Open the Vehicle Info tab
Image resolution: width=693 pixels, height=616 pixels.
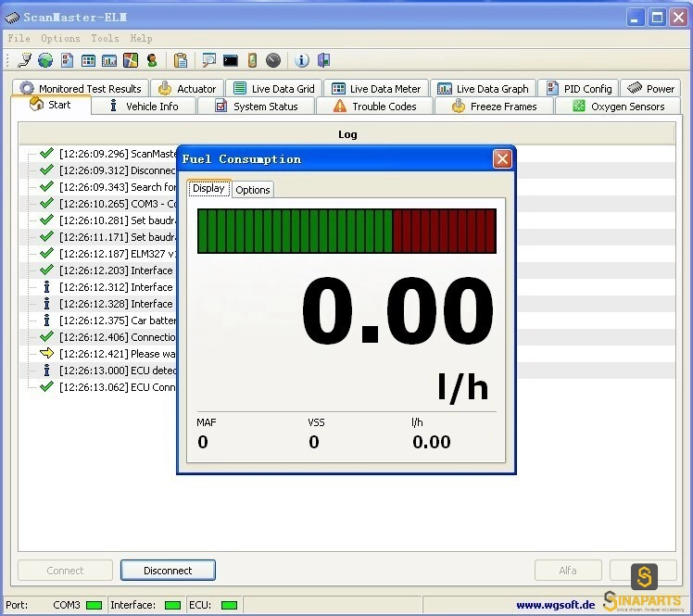click(x=144, y=106)
